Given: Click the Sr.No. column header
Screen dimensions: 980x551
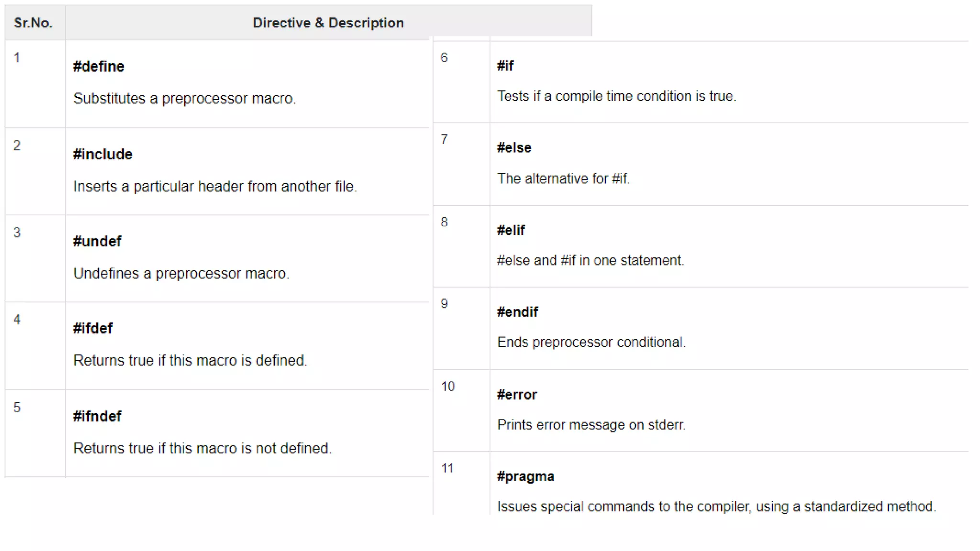Looking at the screenshot, I should click(33, 23).
